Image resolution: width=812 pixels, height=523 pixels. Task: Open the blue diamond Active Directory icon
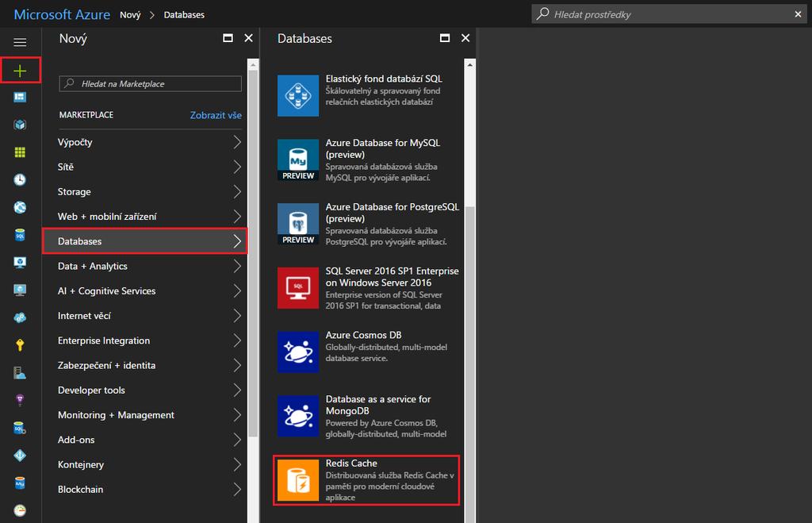coord(20,455)
